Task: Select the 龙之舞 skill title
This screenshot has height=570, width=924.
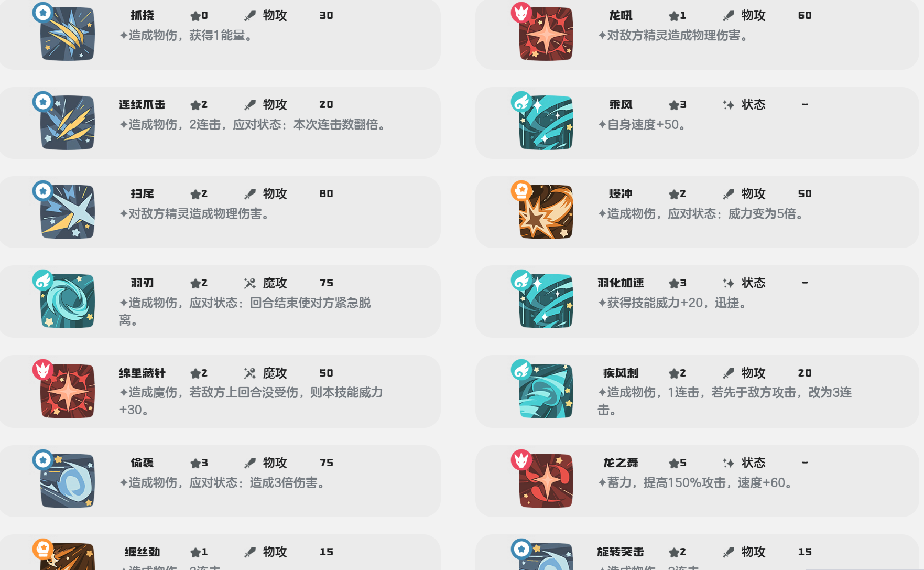Action: pyautogui.click(x=621, y=463)
